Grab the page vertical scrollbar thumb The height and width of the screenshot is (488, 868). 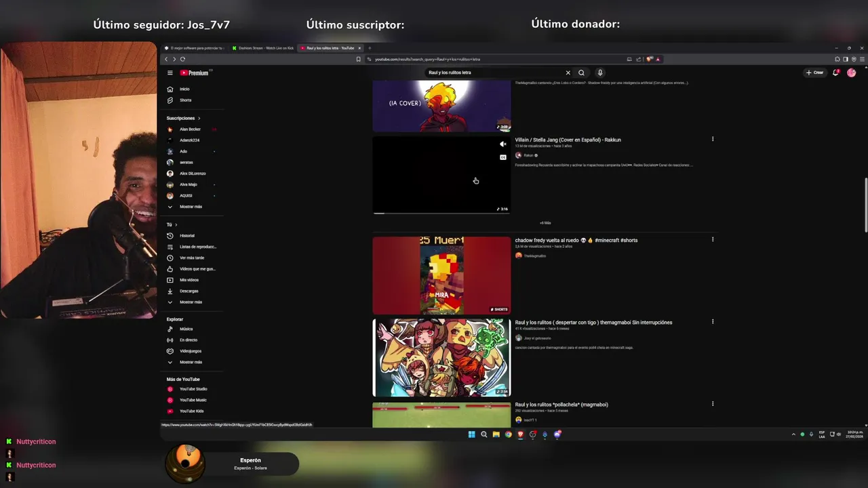click(x=865, y=205)
